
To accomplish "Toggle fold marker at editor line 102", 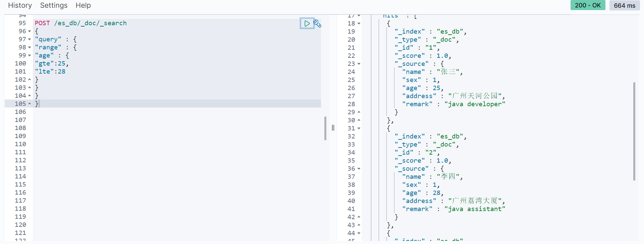I will (x=30, y=80).
